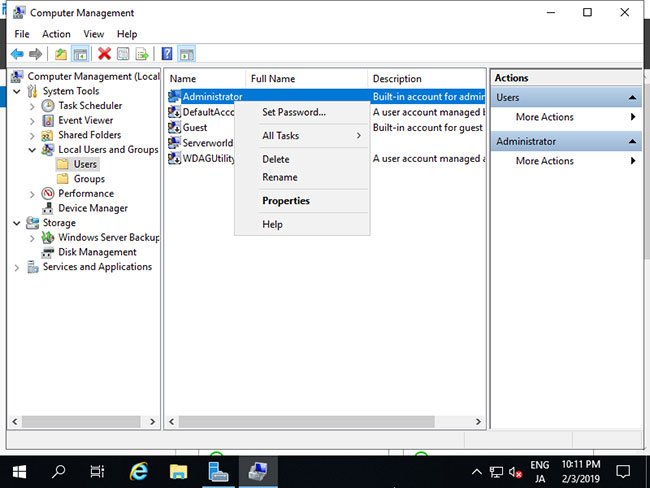Click the blue Help toolbar icon
Image resolution: width=650 pixels, height=488 pixels.
click(167, 54)
